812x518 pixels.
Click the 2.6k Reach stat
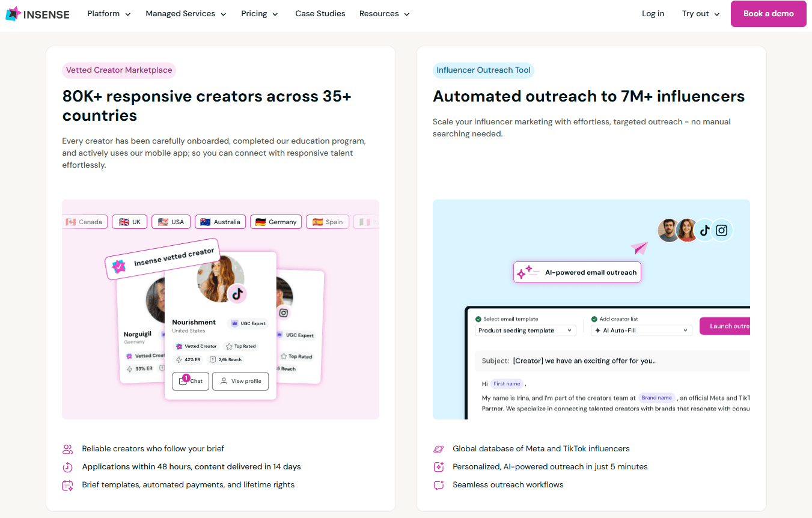(x=226, y=359)
